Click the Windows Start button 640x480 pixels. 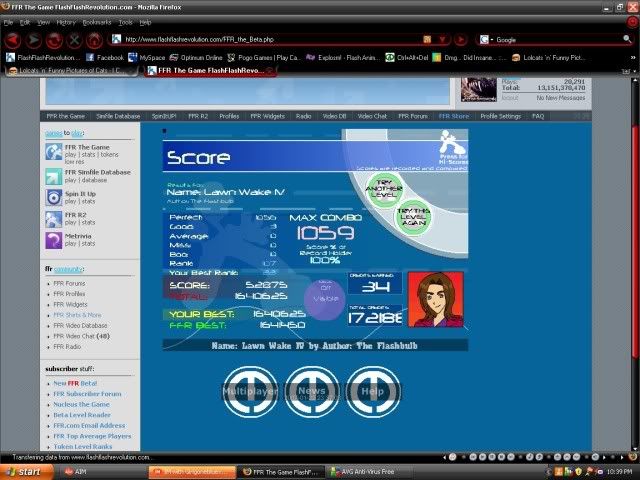[24, 470]
